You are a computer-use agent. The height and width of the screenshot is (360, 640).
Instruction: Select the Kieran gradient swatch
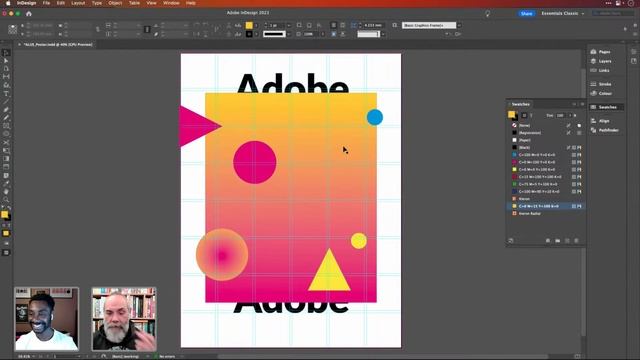pyautogui.click(x=545, y=199)
